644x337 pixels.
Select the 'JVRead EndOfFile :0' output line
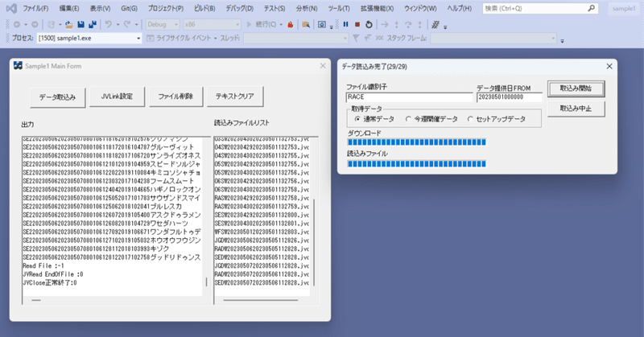pos(53,274)
